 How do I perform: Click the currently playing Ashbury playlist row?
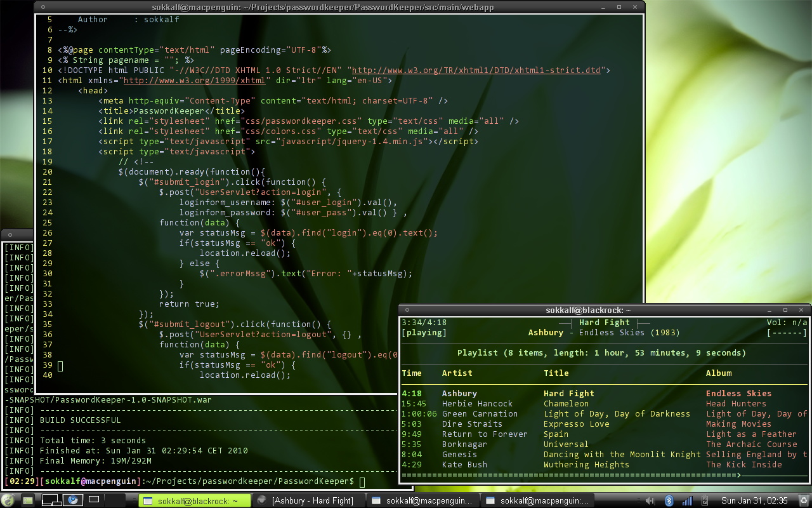click(x=605, y=394)
